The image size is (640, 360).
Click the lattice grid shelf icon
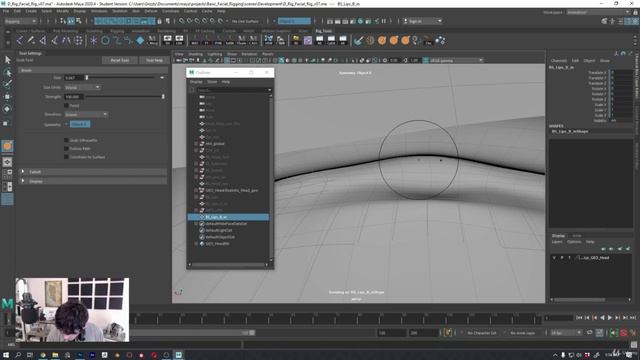point(78,40)
